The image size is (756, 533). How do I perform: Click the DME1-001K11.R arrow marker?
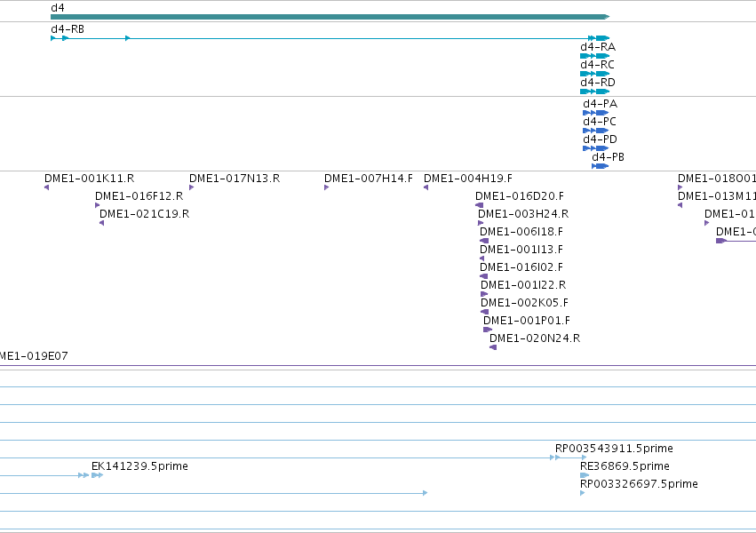coord(47,187)
